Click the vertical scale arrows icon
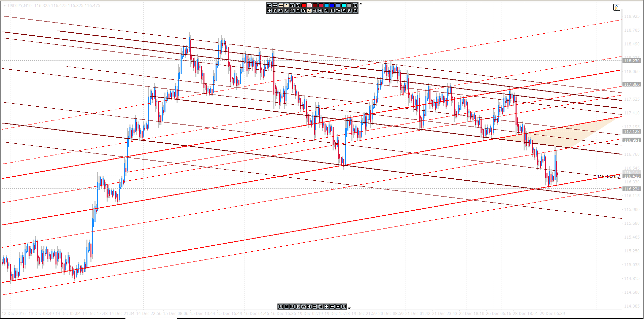The image size is (644, 319). [616, 7]
